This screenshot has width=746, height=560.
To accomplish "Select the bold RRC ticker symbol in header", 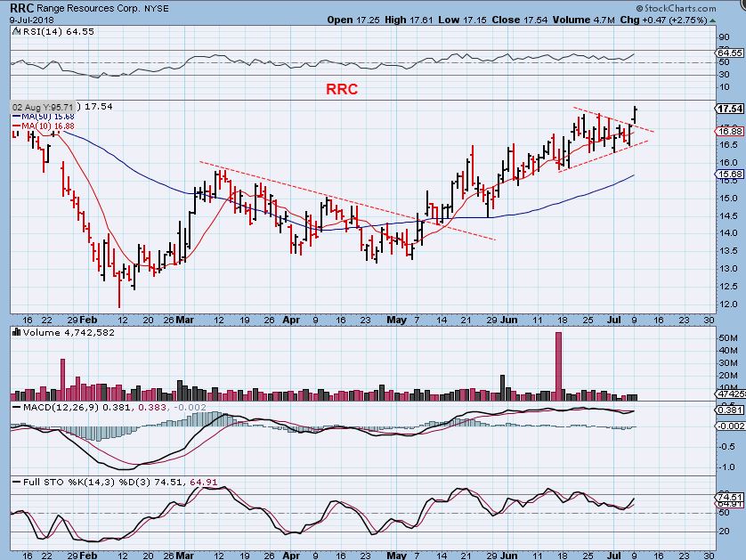I will point(22,8).
